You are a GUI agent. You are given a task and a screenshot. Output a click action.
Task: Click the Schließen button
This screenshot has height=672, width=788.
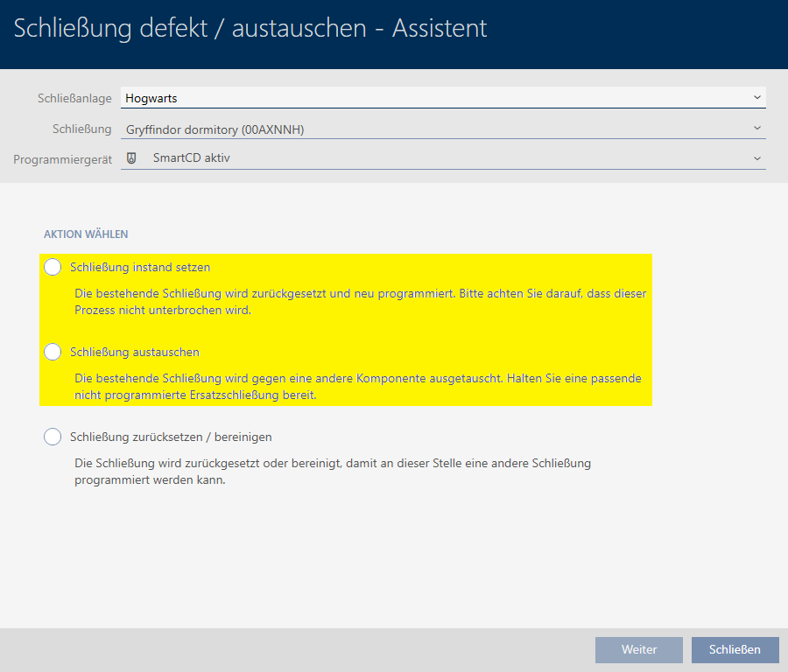point(735,649)
